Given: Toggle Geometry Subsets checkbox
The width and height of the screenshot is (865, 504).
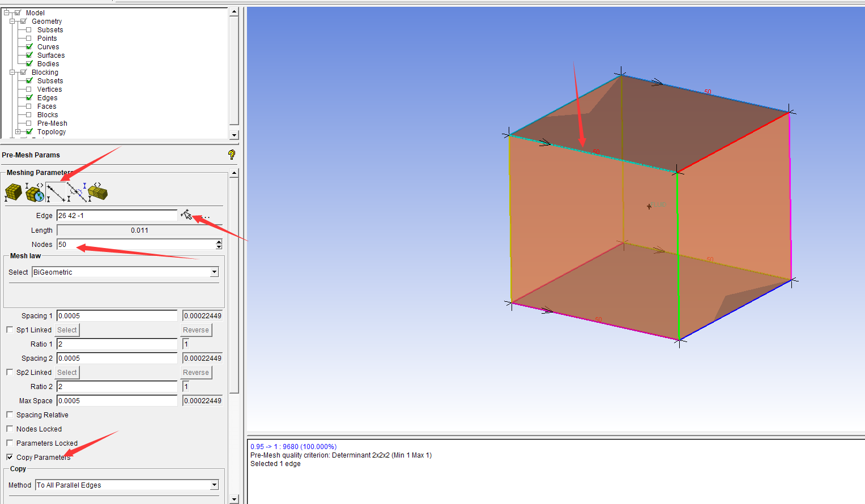Looking at the screenshot, I should click(x=29, y=30).
